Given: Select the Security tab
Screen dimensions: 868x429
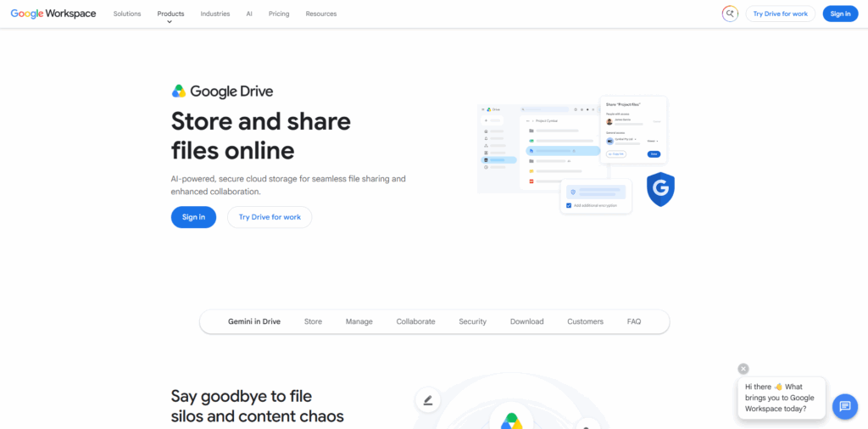Looking at the screenshot, I should [473, 321].
